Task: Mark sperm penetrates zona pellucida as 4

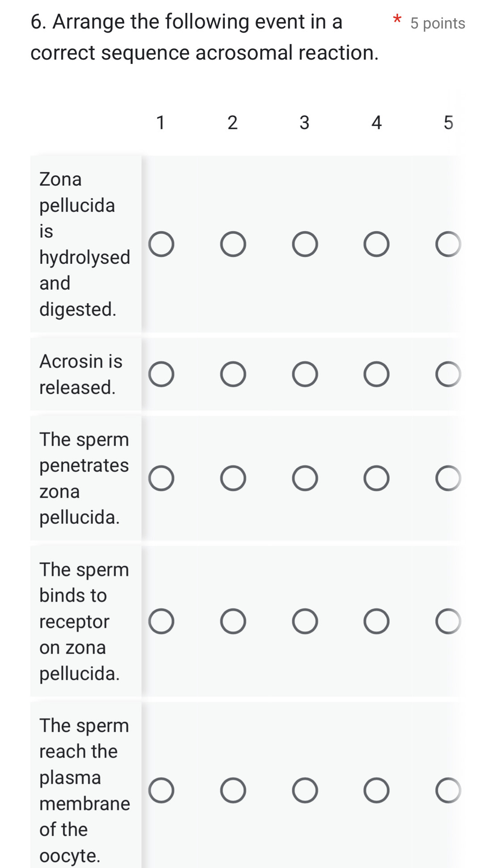Action: 376,478
